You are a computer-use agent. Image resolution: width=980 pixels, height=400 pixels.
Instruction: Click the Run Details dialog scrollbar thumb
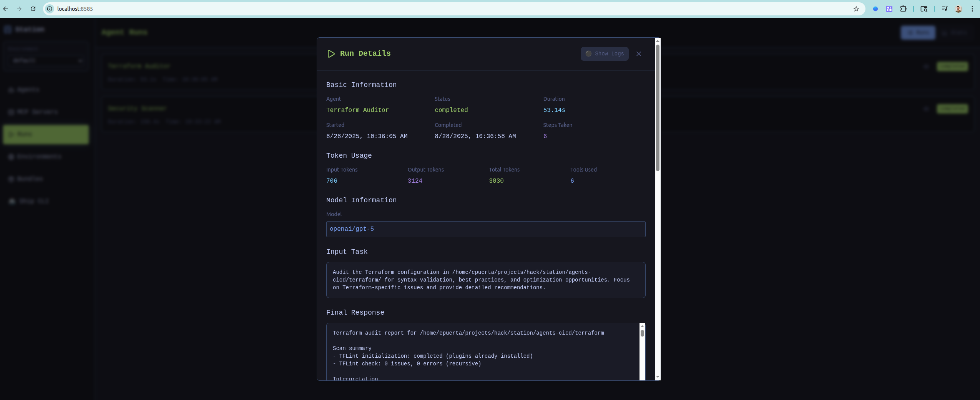coord(658,108)
